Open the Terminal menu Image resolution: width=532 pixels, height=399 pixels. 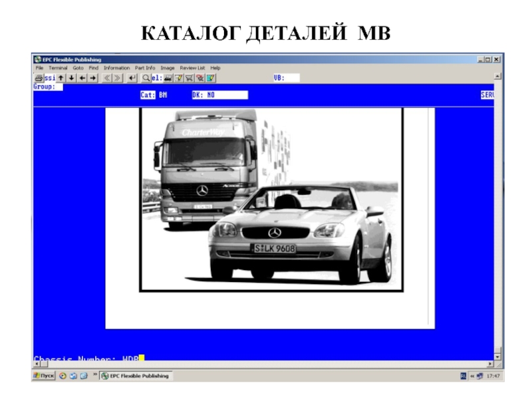click(x=58, y=68)
